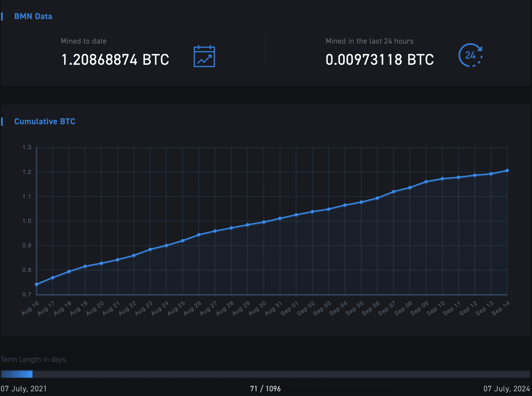Click the Term Length progress bar filled portion

[x=17, y=374]
